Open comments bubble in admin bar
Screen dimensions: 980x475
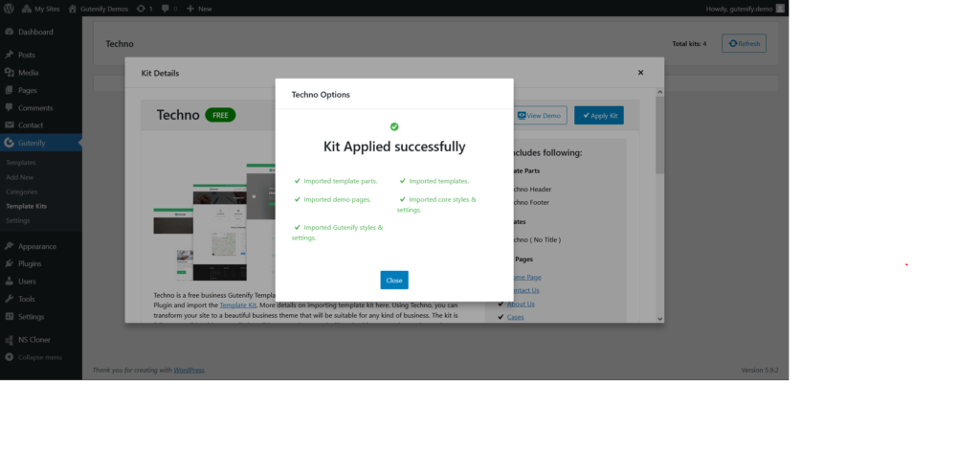(x=168, y=9)
